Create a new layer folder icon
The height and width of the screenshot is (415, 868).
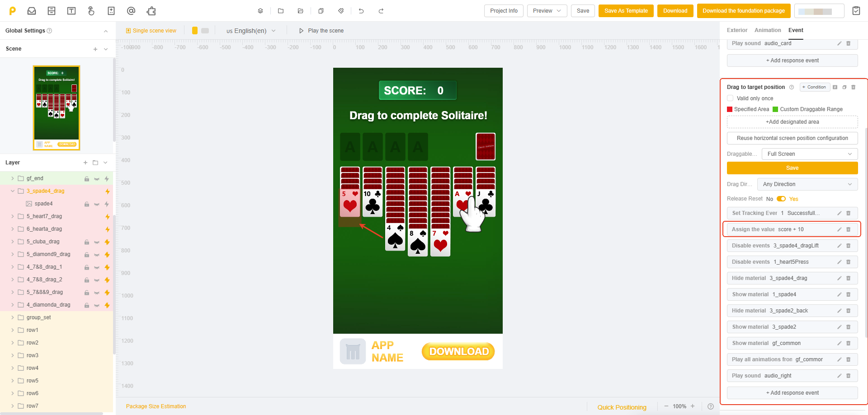(x=95, y=163)
